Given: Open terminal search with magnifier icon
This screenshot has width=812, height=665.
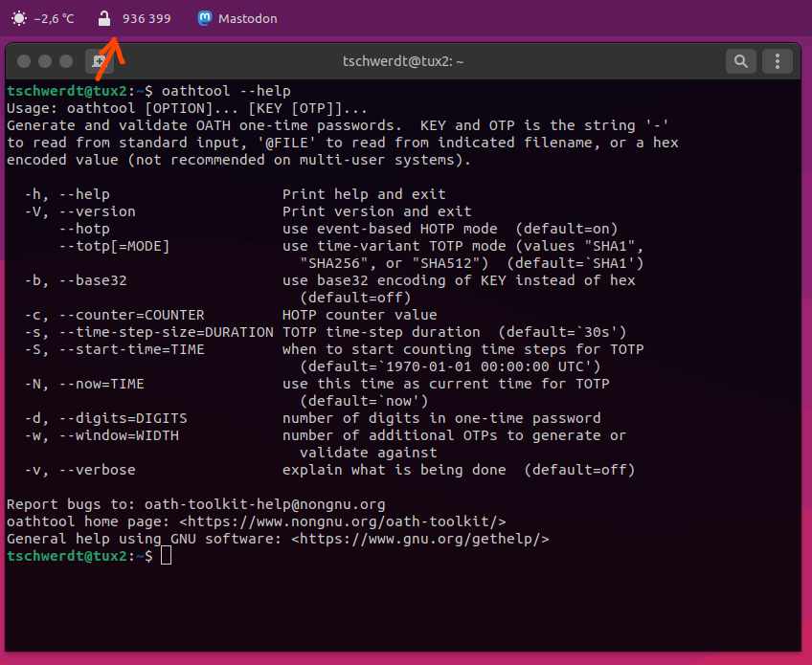Looking at the screenshot, I should (741, 61).
